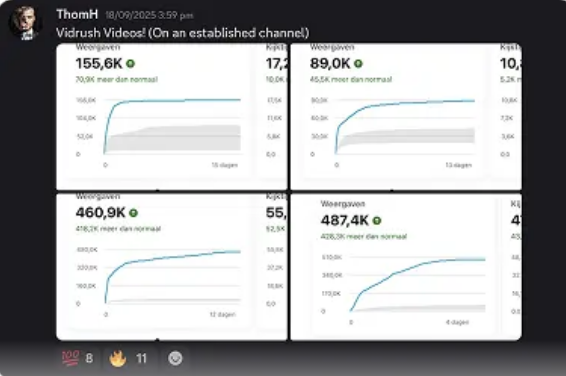Click the '15 dagen' axis label
Image resolution: width=566 pixels, height=376 pixels.
tap(225, 165)
